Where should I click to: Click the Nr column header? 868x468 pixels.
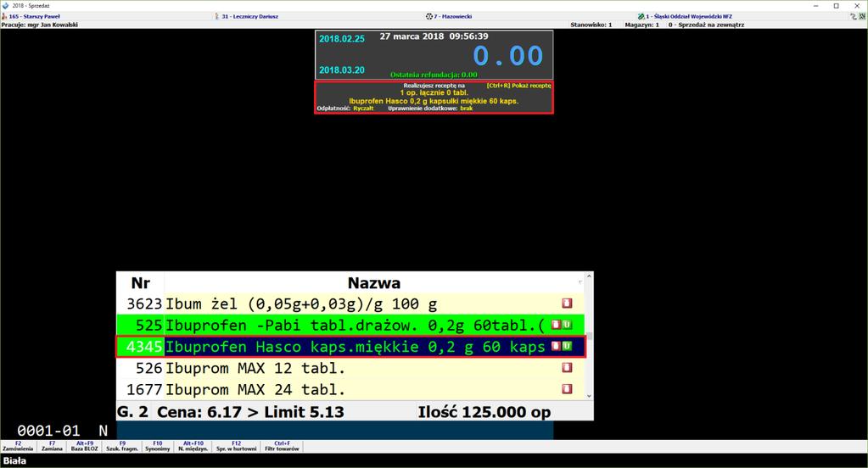click(x=140, y=282)
